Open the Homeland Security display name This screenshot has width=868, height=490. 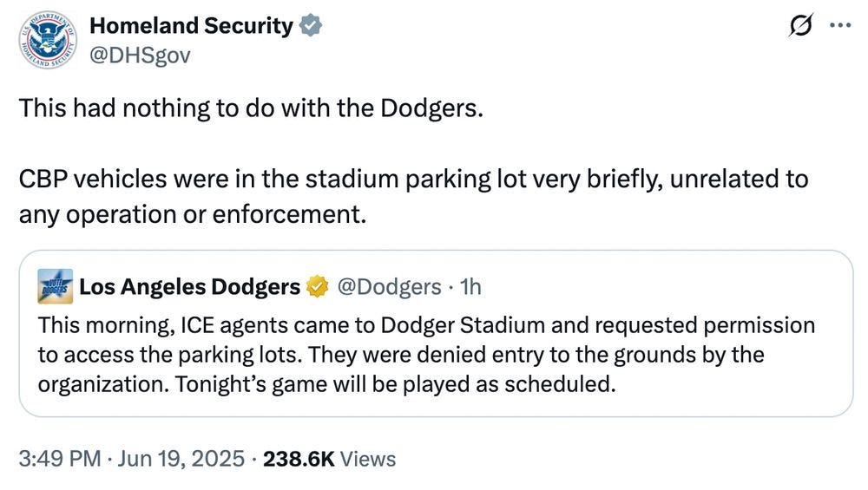(191, 25)
